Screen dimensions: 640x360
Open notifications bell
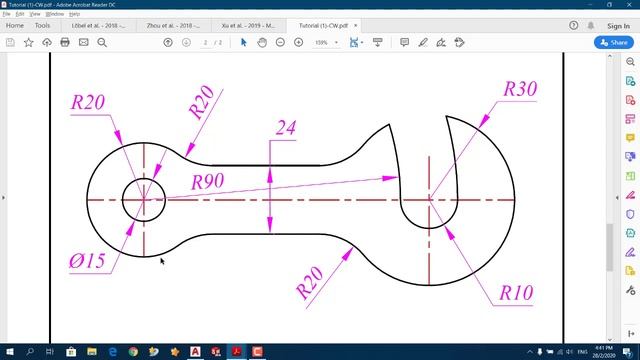(591, 25)
